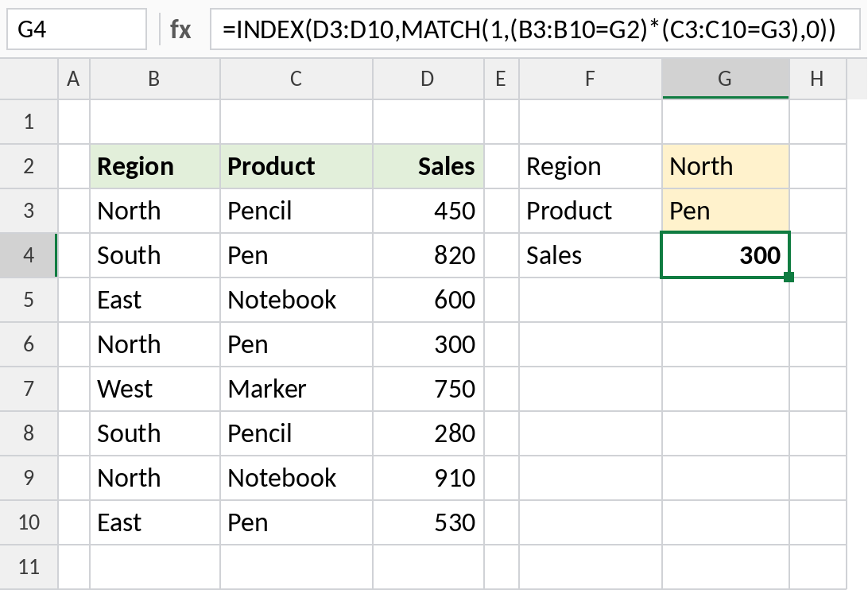Screen dimensions: 868x590
Task: Click the North cell in row 6
Action: point(154,344)
